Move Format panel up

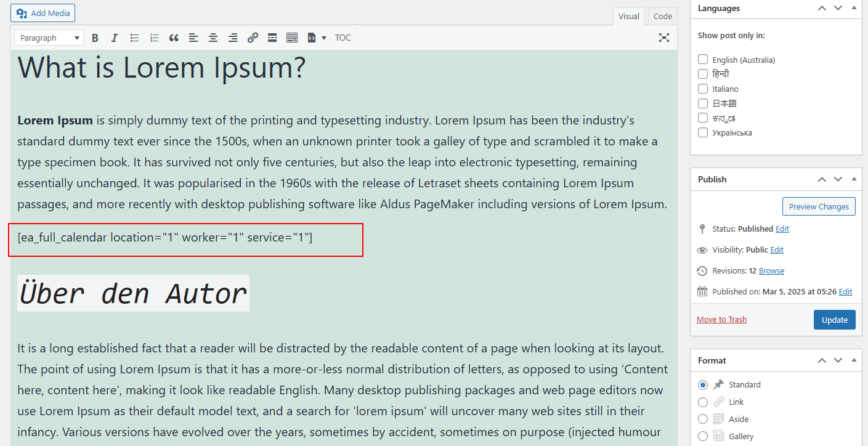[822, 360]
